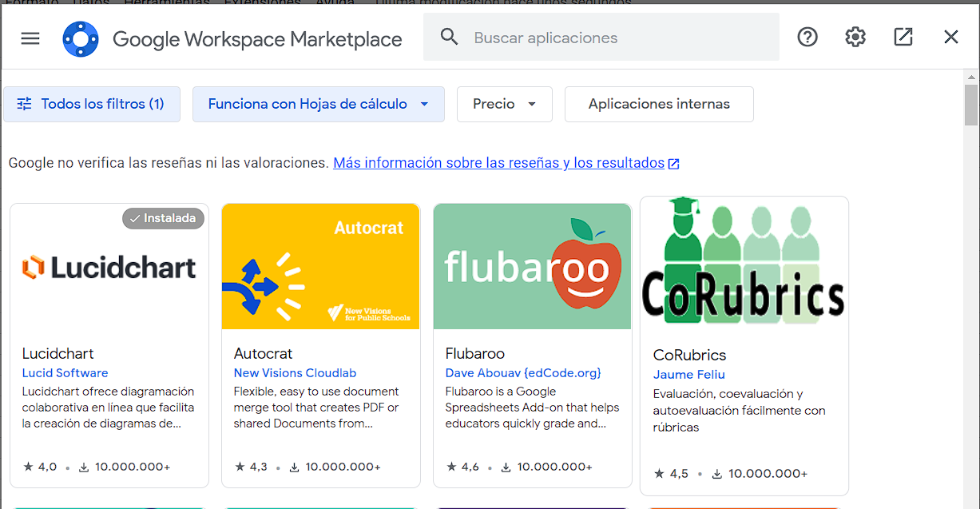Click the Autocrat description text
This screenshot has width=980, height=509.
click(x=316, y=408)
